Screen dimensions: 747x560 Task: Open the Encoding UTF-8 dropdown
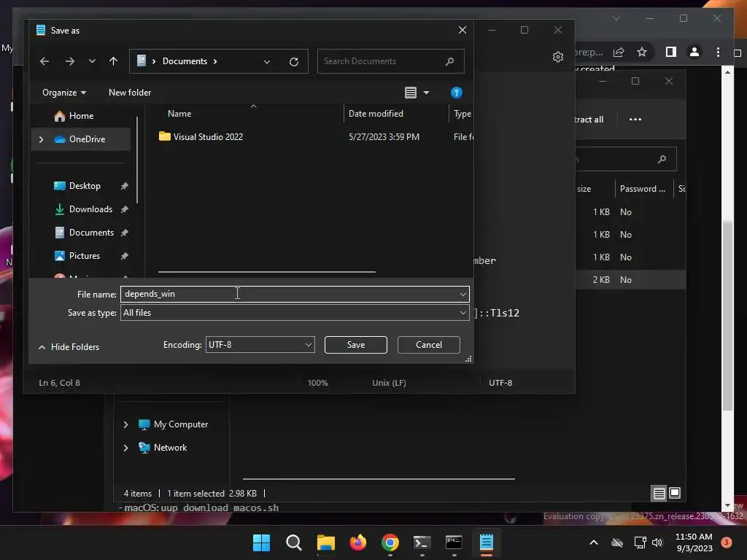[x=260, y=345]
